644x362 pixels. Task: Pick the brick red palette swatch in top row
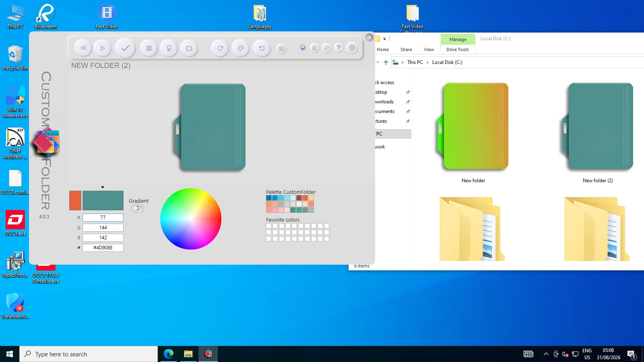tap(299, 198)
